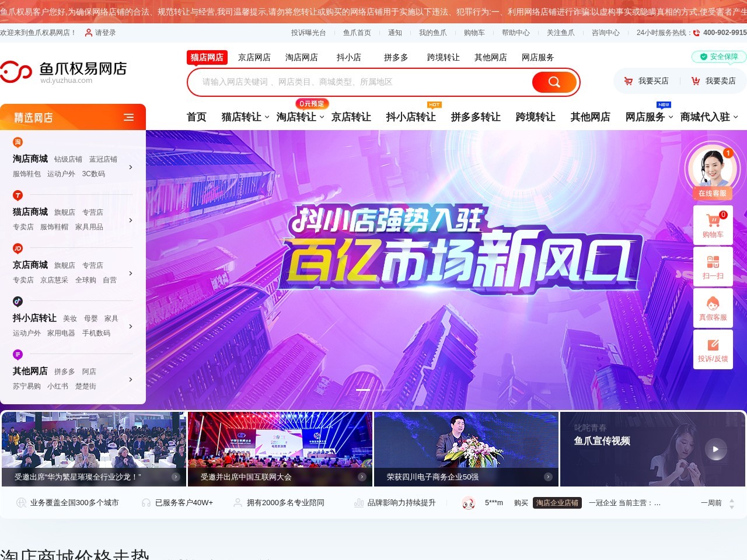Open the 华为繁星璀璨全行业沙龙 news thumbnail
The image size is (747, 560).
94,449
